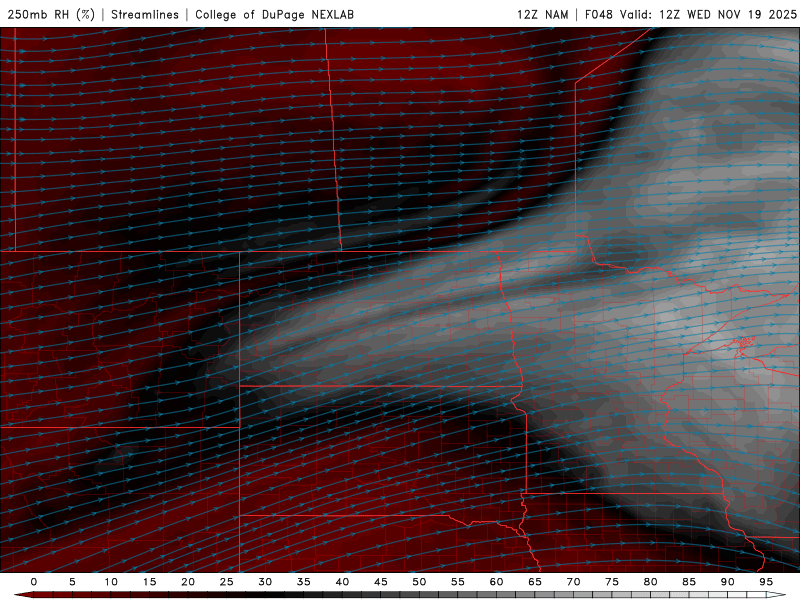The image size is (800, 600).
Task: Click the legend value "40"
Action: [342, 582]
